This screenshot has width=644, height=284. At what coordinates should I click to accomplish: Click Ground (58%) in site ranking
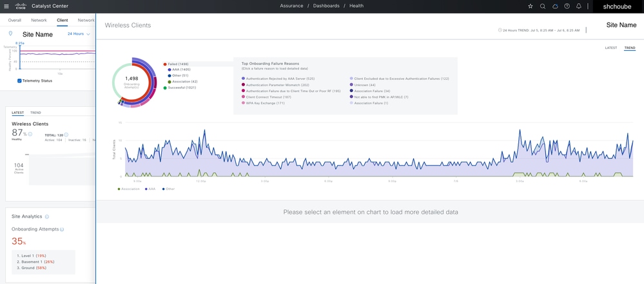[31, 268]
